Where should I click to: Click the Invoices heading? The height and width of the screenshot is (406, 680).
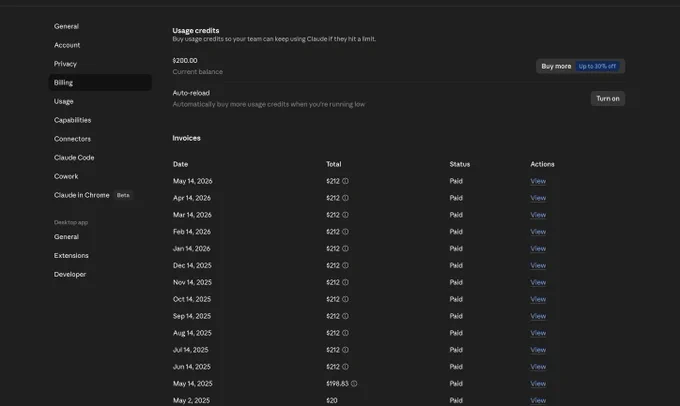(x=186, y=138)
